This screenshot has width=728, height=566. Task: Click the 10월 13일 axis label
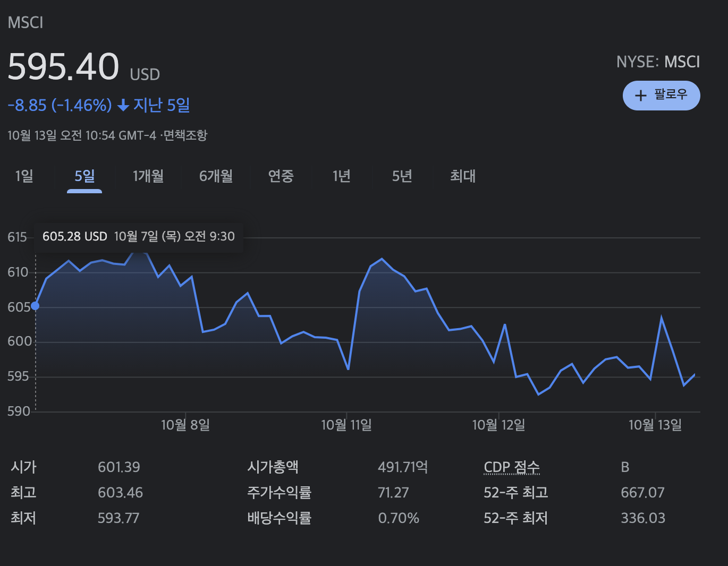[655, 425]
